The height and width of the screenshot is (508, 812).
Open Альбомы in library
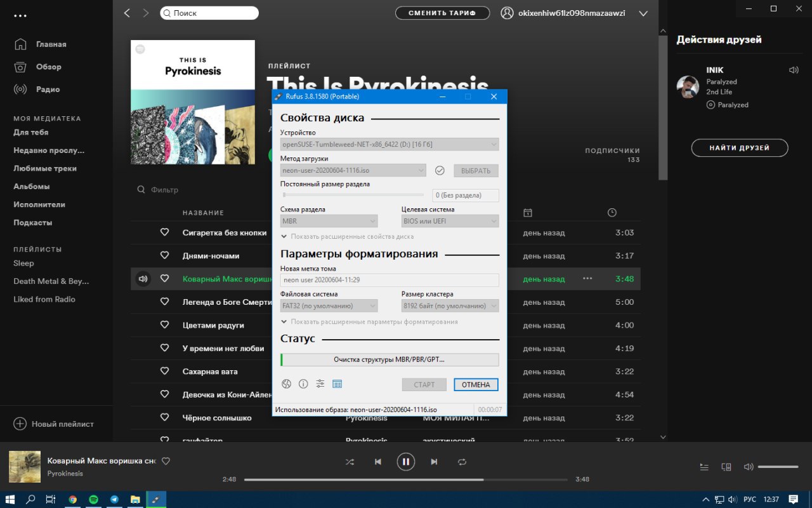point(32,186)
